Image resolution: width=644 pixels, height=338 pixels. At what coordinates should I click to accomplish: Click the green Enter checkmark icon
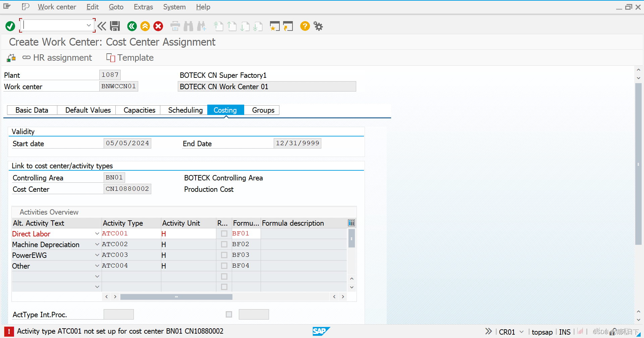pyautogui.click(x=10, y=26)
